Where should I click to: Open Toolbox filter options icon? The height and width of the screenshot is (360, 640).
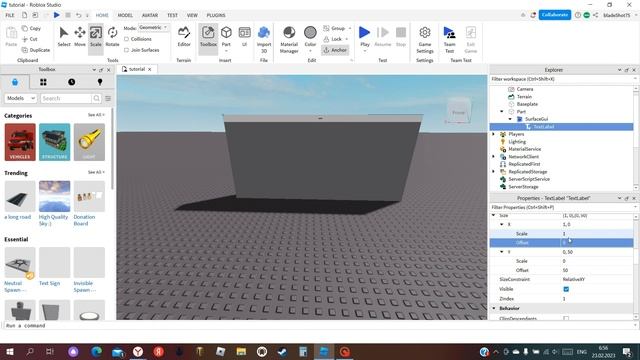point(108,98)
